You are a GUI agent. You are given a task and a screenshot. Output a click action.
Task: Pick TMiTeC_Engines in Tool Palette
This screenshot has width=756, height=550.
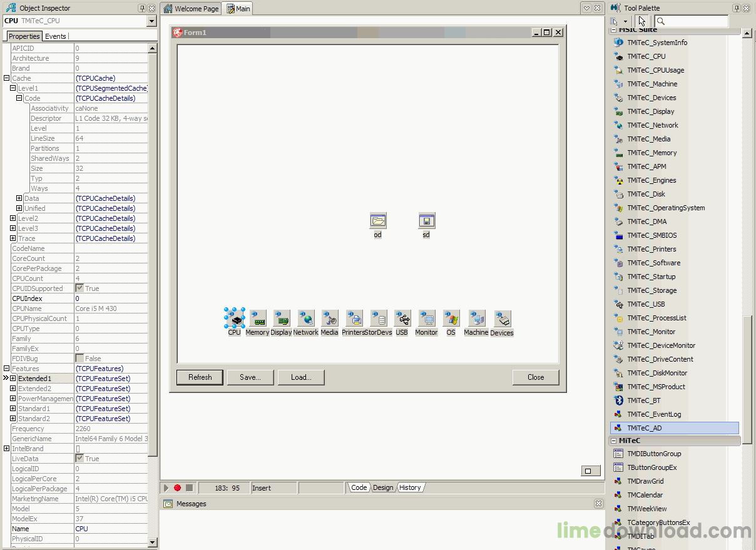pyautogui.click(x=651, y=180)
